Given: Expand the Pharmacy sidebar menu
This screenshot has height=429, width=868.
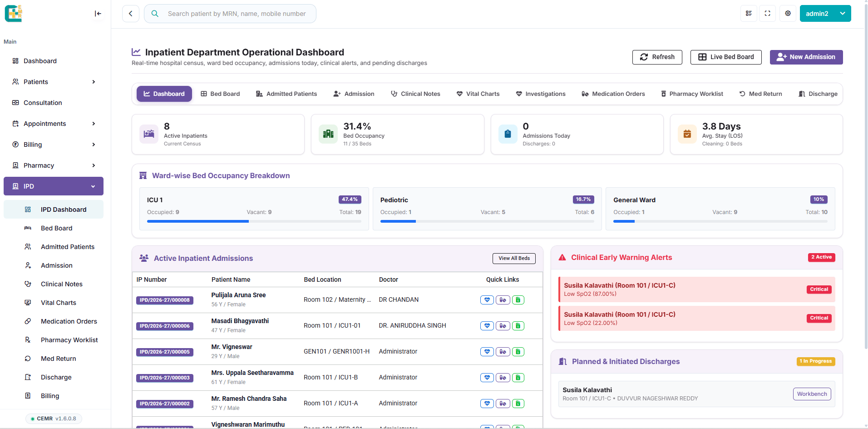Looking at the screenshot, I should 54,165.
